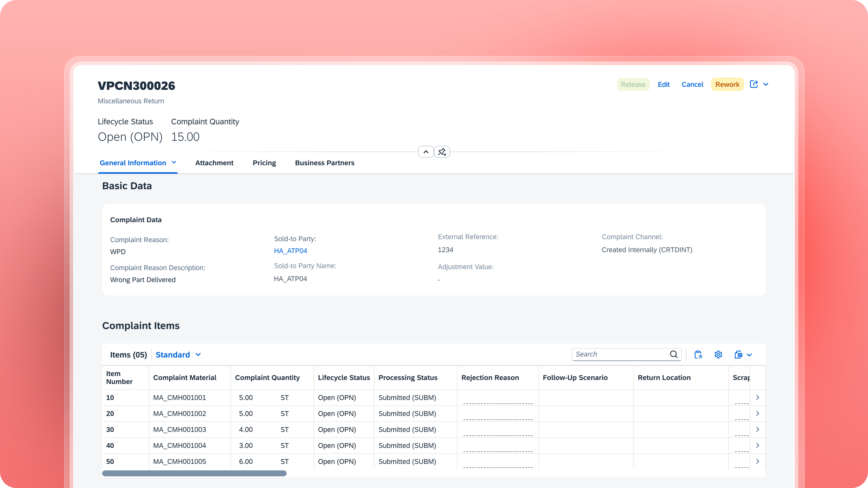868x488 pixels.
Task: Click the Rejection Reason field for item 10
Action: [498, 398]
